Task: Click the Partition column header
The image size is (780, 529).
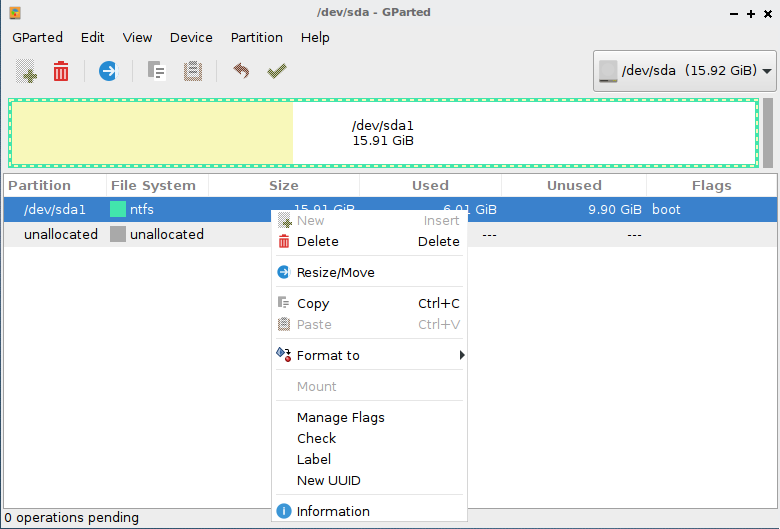Action: pos(55,186)
